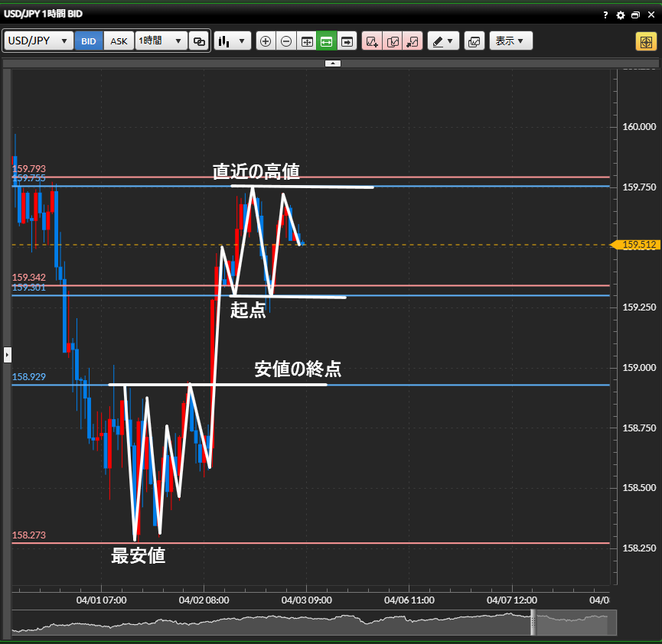This screenshot has height=644, width=662.
Task: Toggle the green fit-width display button
Action: point(326,41)
